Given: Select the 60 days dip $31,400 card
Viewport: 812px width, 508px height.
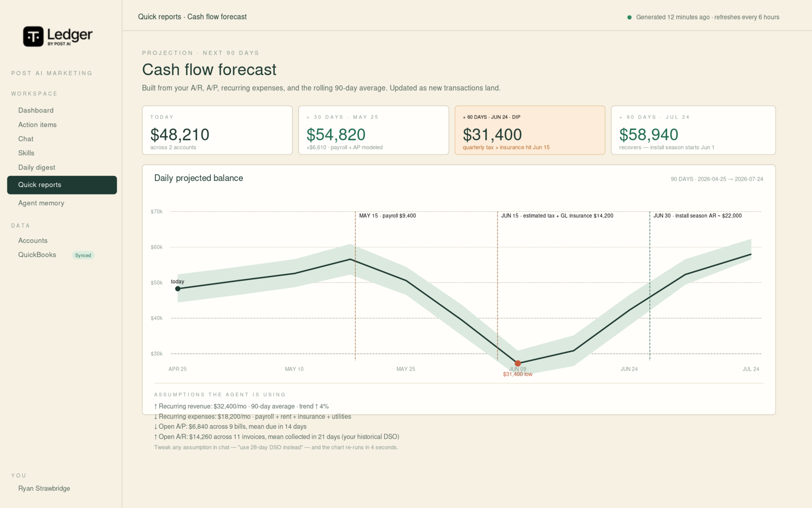Looking at the screenshot, I should (530, 130).
